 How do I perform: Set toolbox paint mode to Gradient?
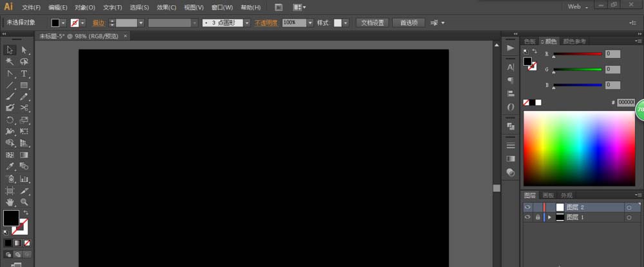(x=17, y=243)
